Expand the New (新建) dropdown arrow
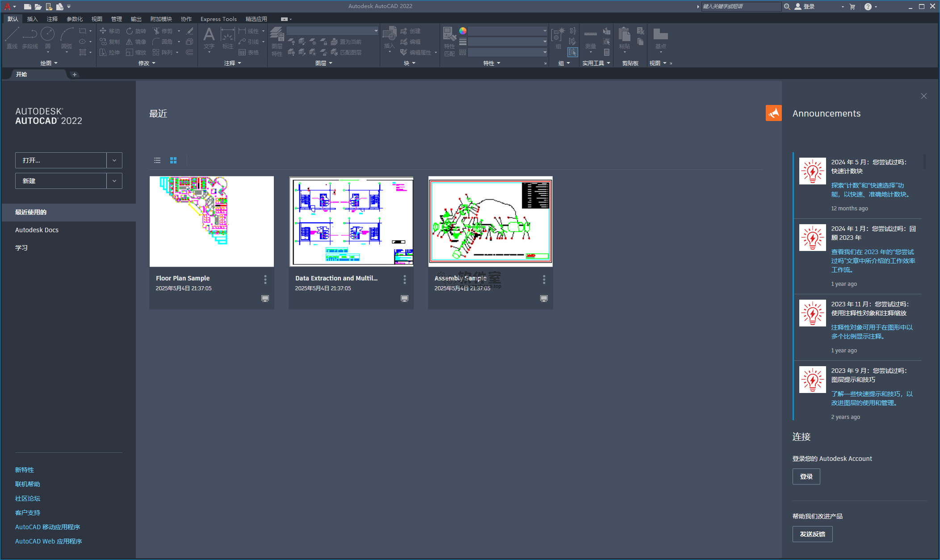Viewport: 940px width, 560px height. coord(114,181)
